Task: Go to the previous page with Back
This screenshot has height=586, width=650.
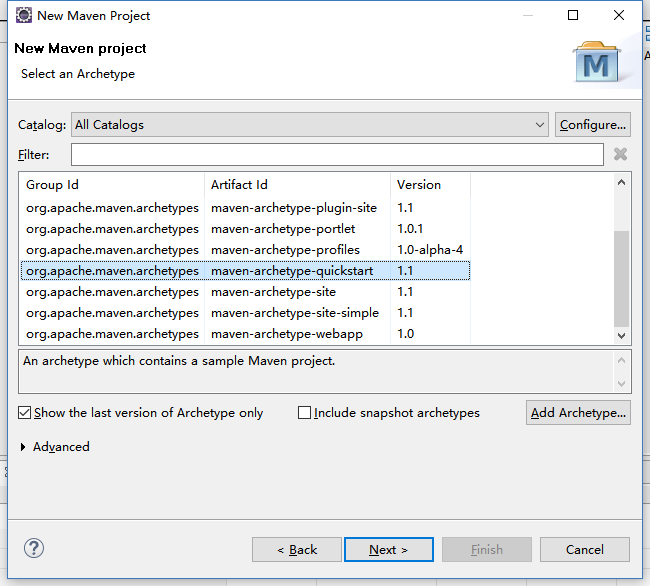Action: (x=297, y=550)
